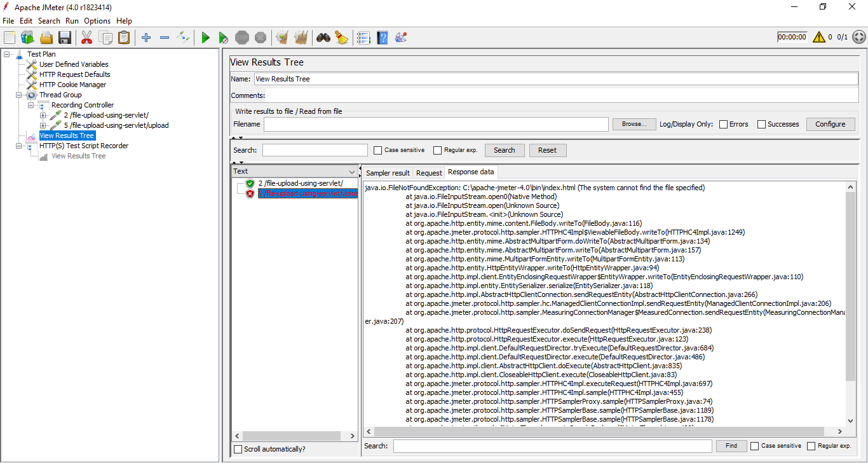868x463 pixels.
Task: Collapse the Test Plan tree node
Action: (7, 54)
